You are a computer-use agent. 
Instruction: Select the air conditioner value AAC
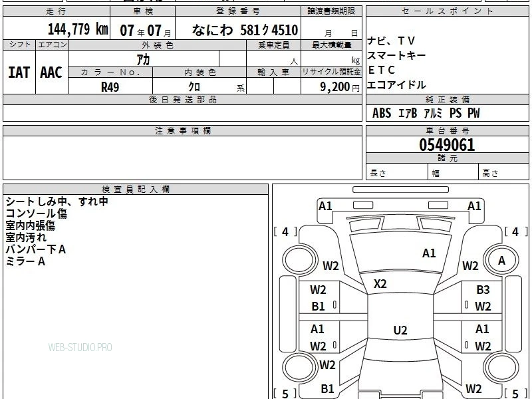click(x=51, y=72)
